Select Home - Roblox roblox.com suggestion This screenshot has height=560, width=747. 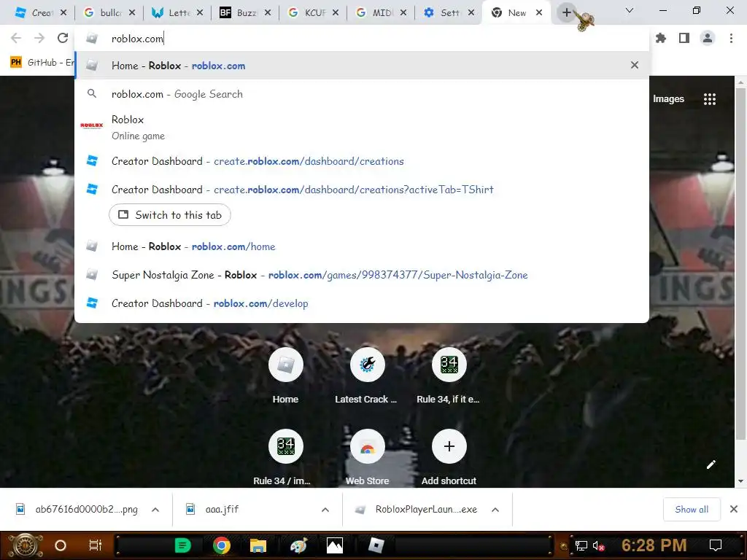point(362,66)
